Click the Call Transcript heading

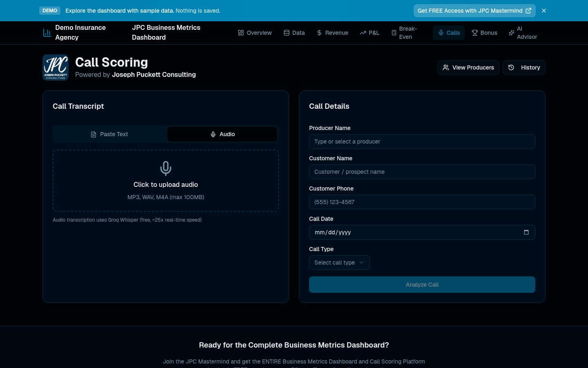tap(78, 106)
